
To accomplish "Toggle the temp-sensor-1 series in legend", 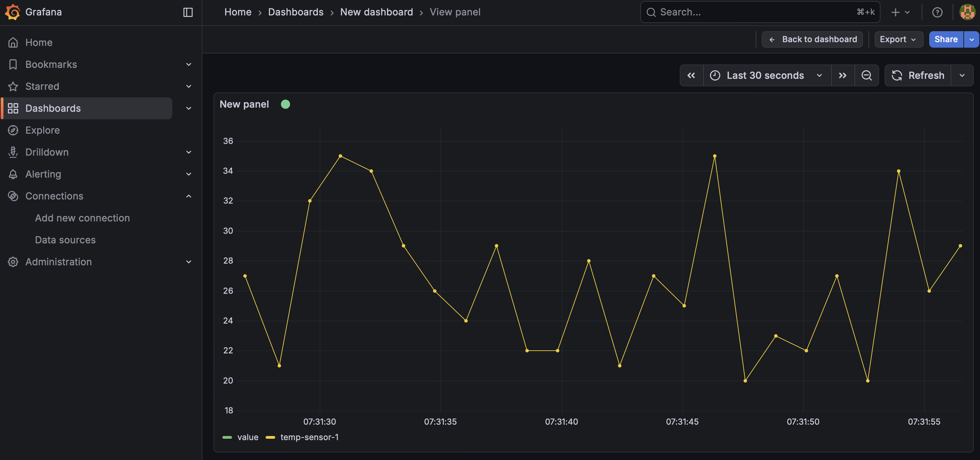I will [x=309, y=437].
